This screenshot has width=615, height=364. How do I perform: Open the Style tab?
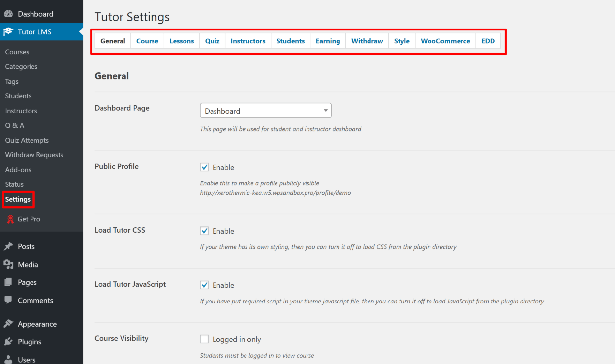tap(401, 41)
